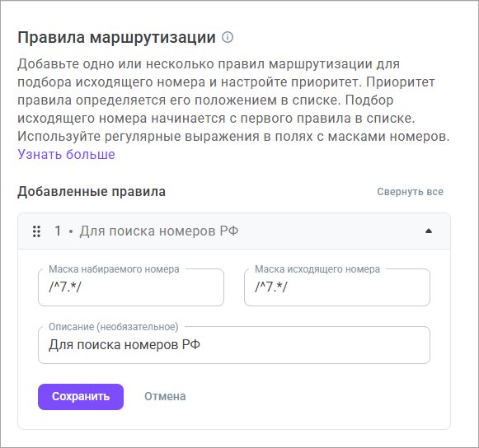Focus the Маска набираемого номера field
This screenshot has width=479, height=448.
click(x=131, y=287)
